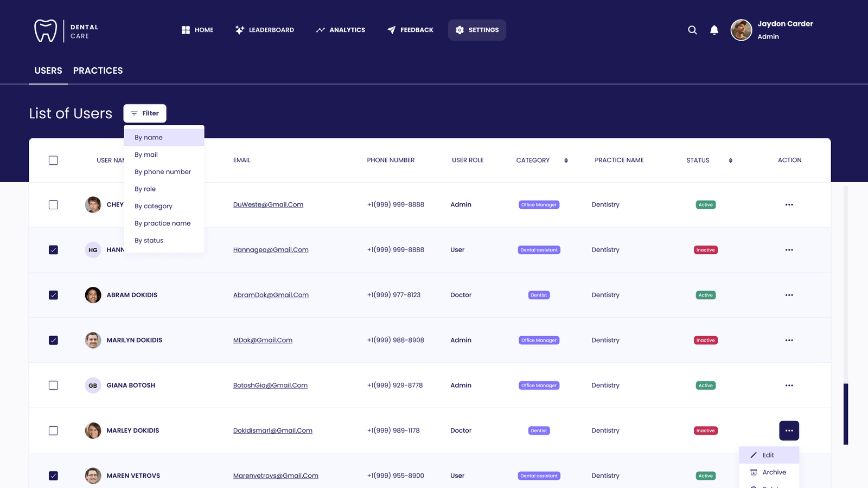
Task: Click Office Manager tag for Giana Botosh
Action: pos(539,386)
